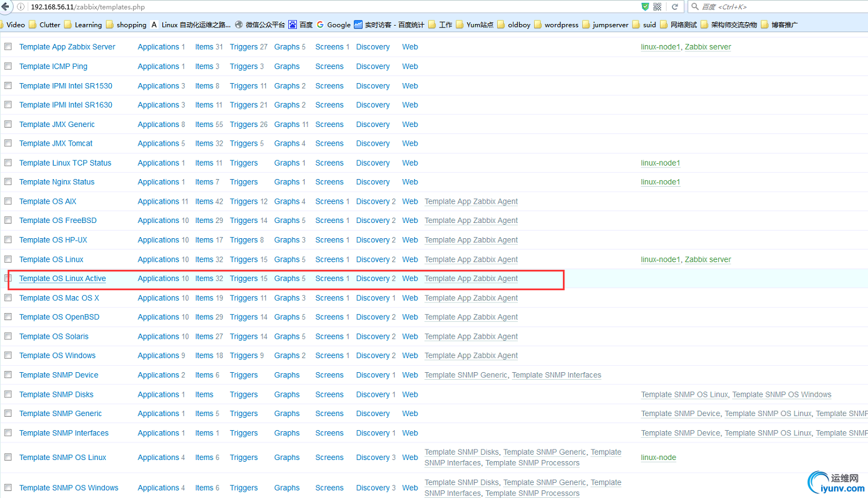Open the 博客推广 bookmark folder
868x498 pixels.
[x=780, y=25]
